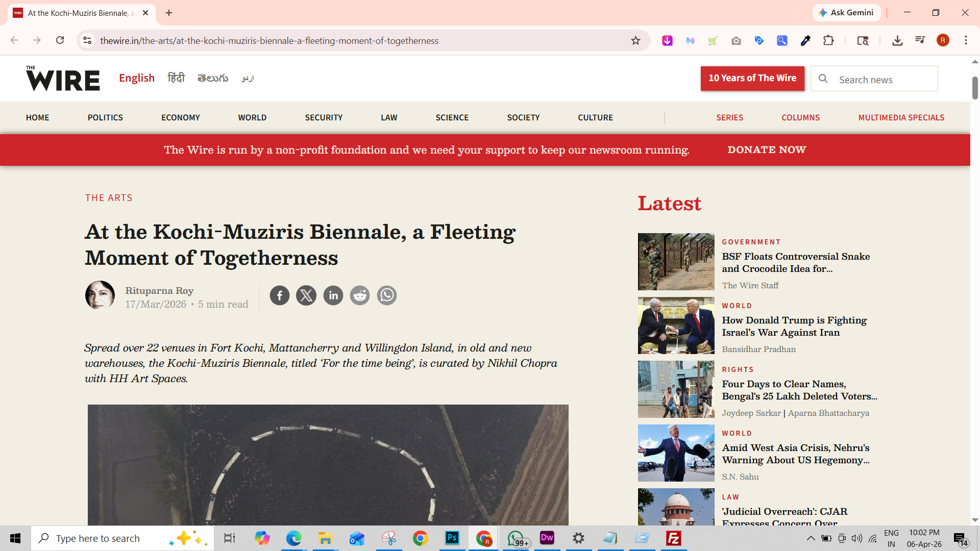
Task: Share the article on Reddit
Action: [x=360, y=295]
